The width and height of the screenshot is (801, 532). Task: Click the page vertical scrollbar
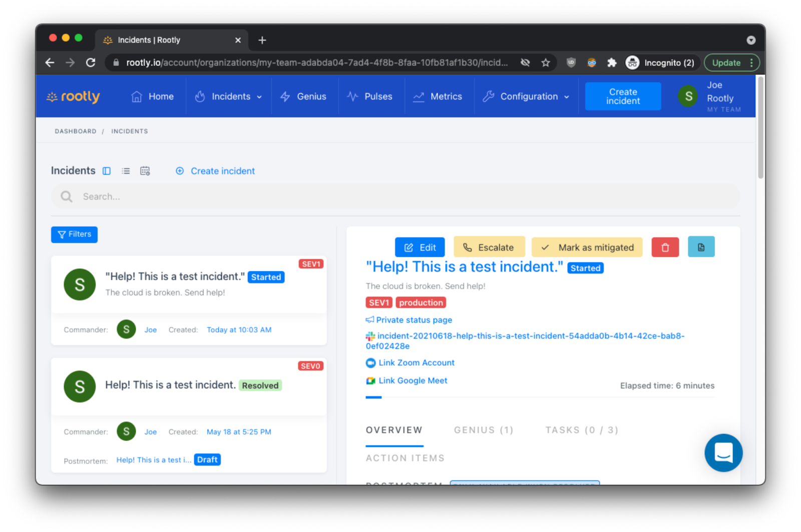(x=760, y=128)
